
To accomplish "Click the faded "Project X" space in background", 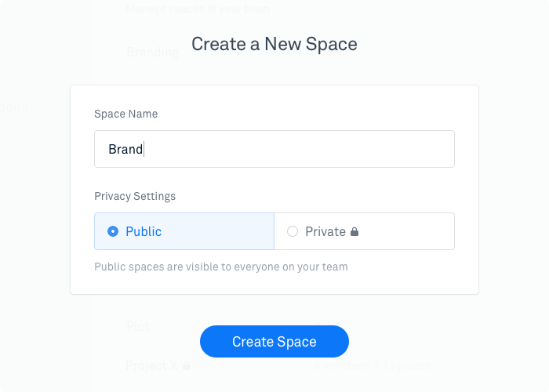I will point(151,365).
